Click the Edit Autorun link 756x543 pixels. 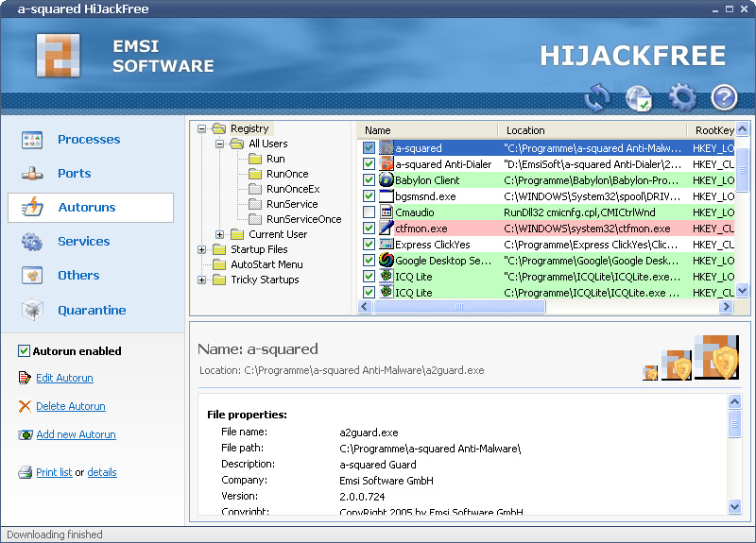pyautogui.click(x=64, y=379)
